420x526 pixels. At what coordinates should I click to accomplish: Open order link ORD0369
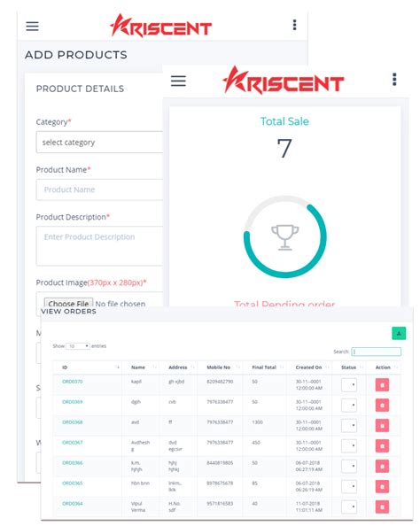pyautogui.click(x=73, y=402)
